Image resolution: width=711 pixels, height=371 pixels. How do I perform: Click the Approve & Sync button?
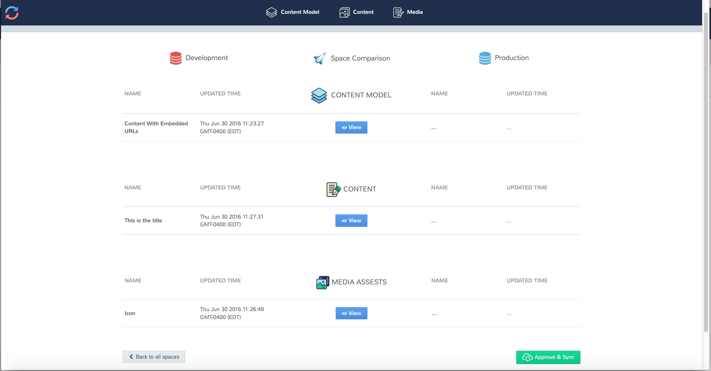coord(548,357)
